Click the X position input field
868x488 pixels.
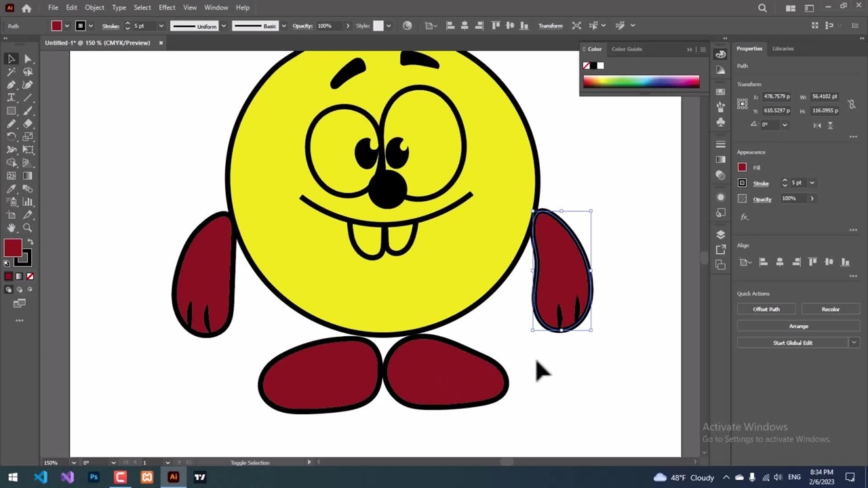click(x=776, y=96)
